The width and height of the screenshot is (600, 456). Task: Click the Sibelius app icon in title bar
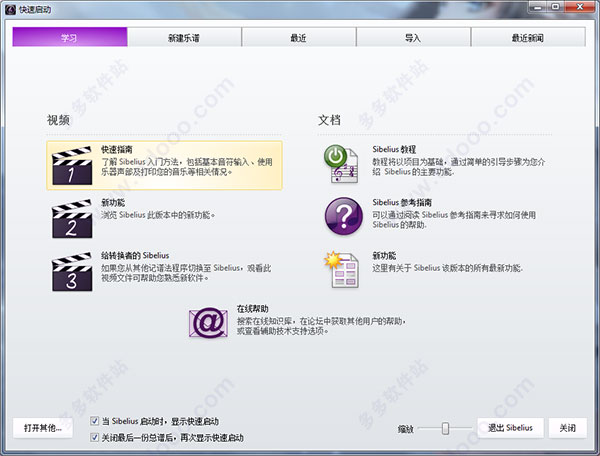(11, 9)
